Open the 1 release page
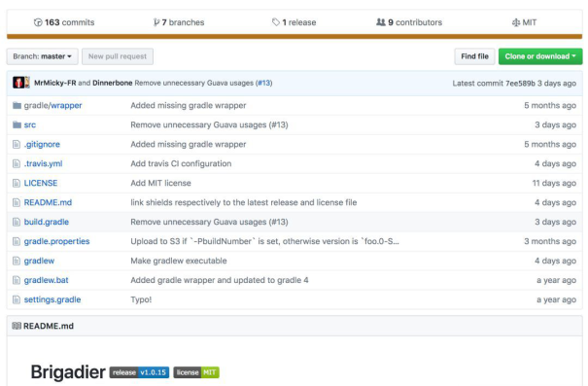 tap(294, 22)
